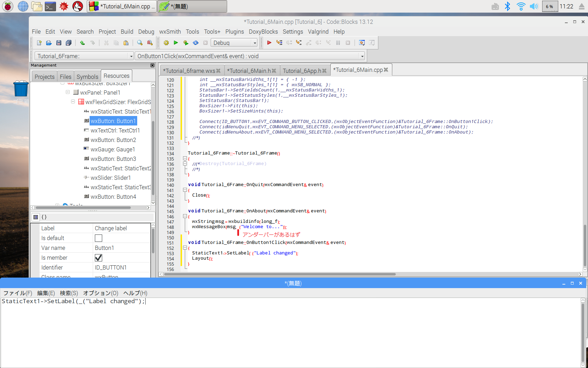588x368 pixels.
Task: Open the terminal from the taskbar
Action: [x=50, y=6]
